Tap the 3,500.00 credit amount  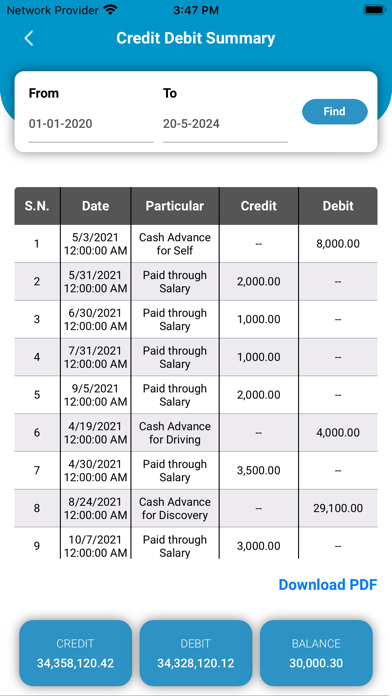pos(259,471)
